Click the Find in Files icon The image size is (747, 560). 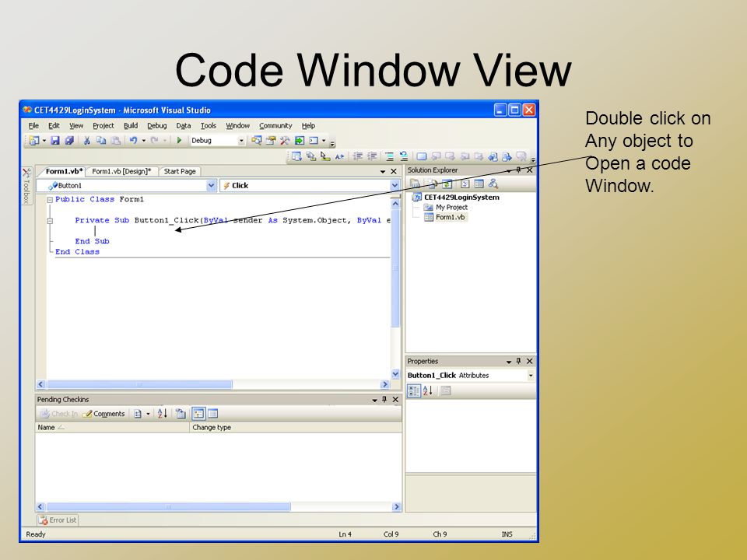click(256, 141)
